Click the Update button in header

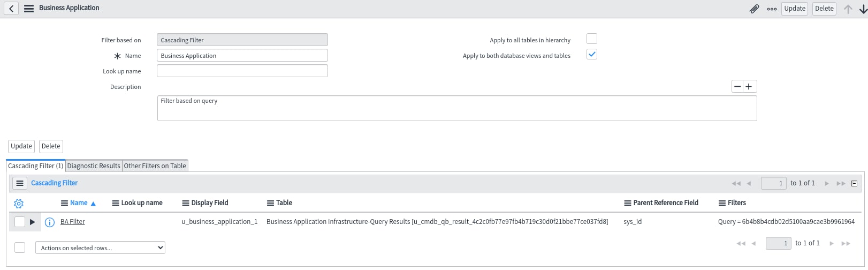click(795, 9)
